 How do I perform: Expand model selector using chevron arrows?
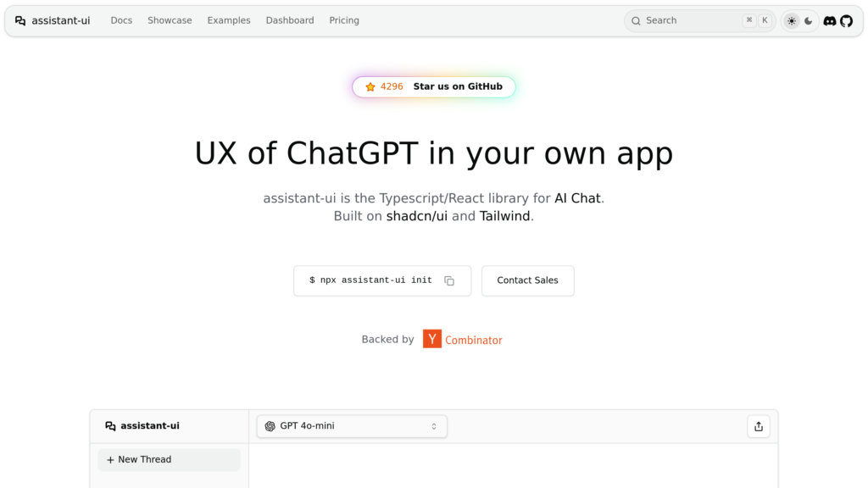coord(434,426)
